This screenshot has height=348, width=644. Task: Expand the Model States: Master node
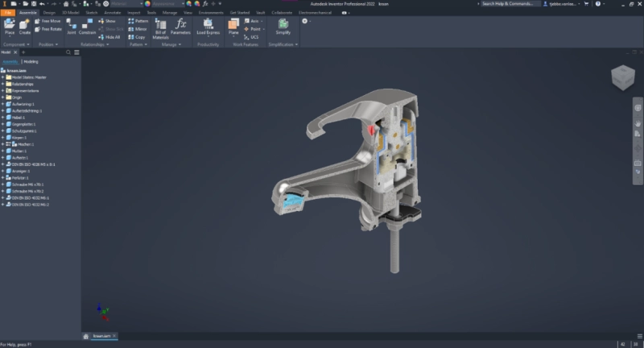2,77
